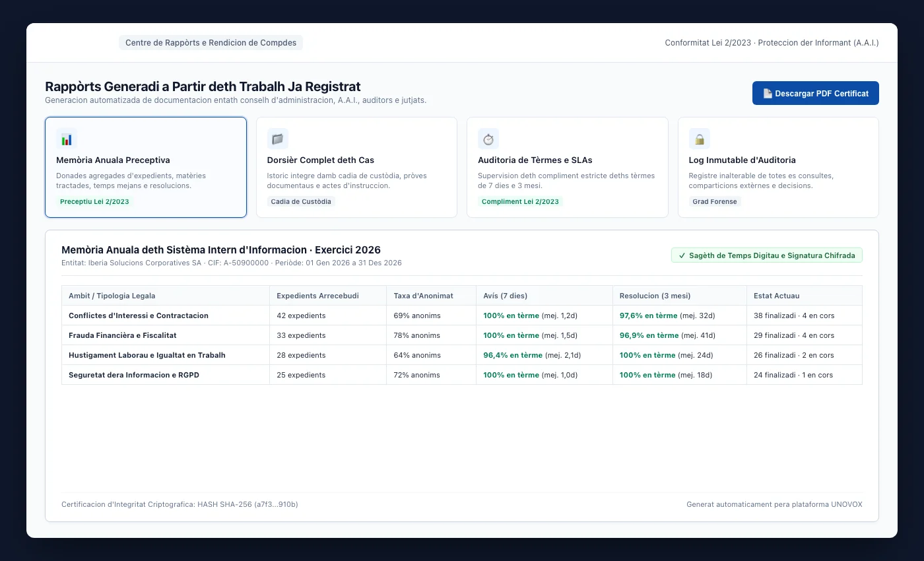Click the checkmark in Sagèth de Temps badge
The height and width of the screenshot is (561, 924).
(x=682, y=255)
